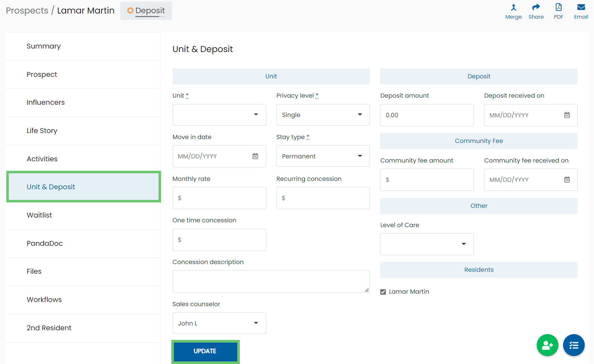
Task: Expand the Level of Care dropdown
Action: click(x=427, y=244)
